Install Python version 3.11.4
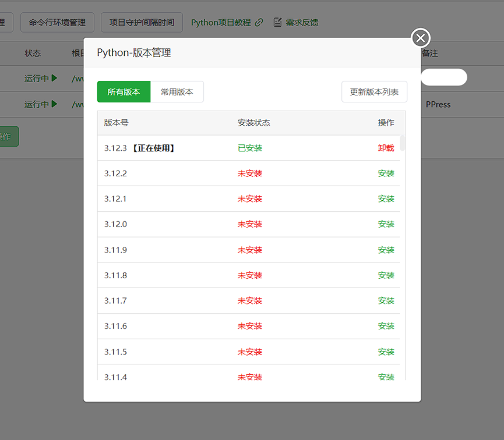The width and height of the screenshot is (504, 440). tap(386, 377)
